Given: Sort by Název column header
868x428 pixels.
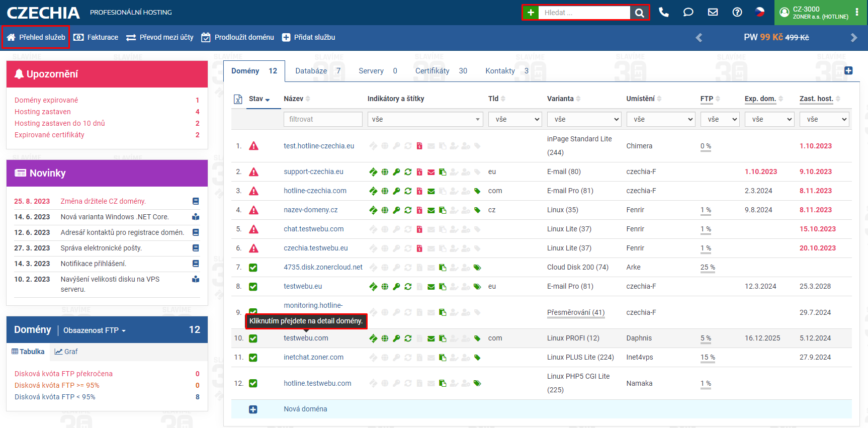Looking at the screenshot, I should [x=297, y=99].
